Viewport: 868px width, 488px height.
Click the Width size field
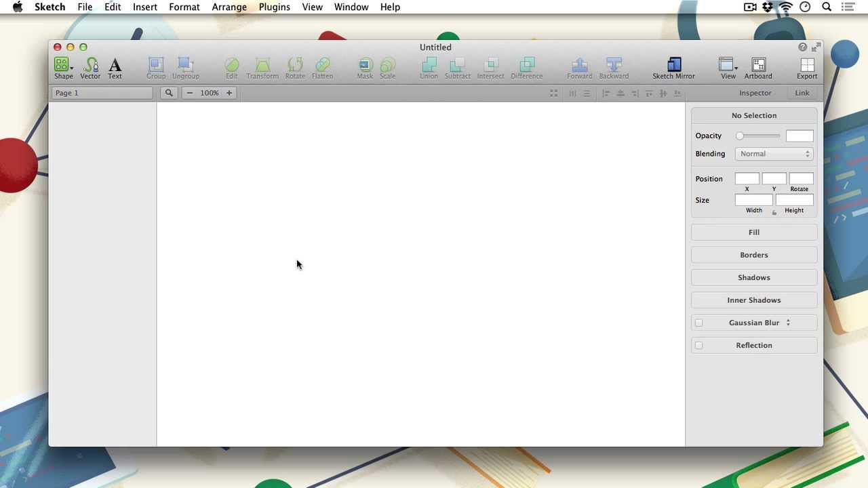coord(753,200)
